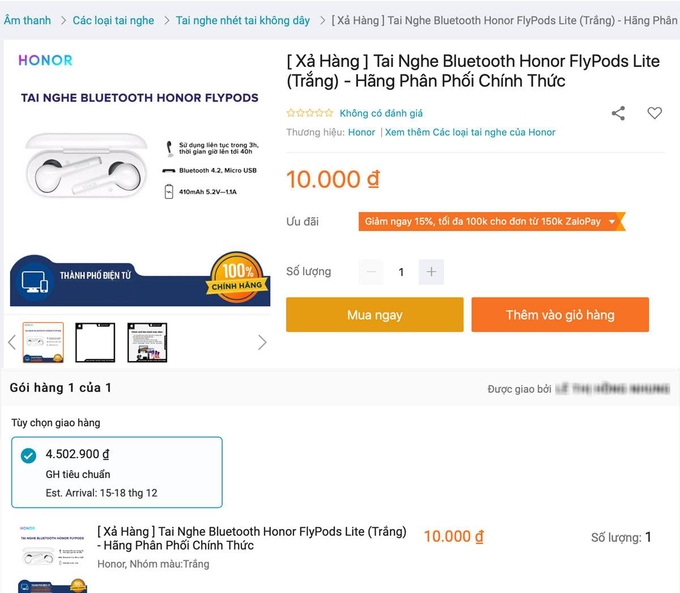Go to Các loại tai nghe breadcrumb
Screen dimensions: 680x593
[113, 20]
